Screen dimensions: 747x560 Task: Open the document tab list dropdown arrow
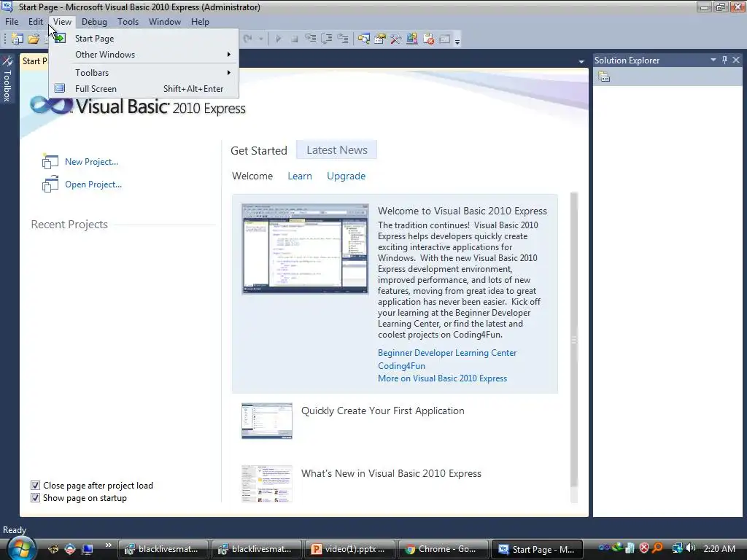[581, 61]
